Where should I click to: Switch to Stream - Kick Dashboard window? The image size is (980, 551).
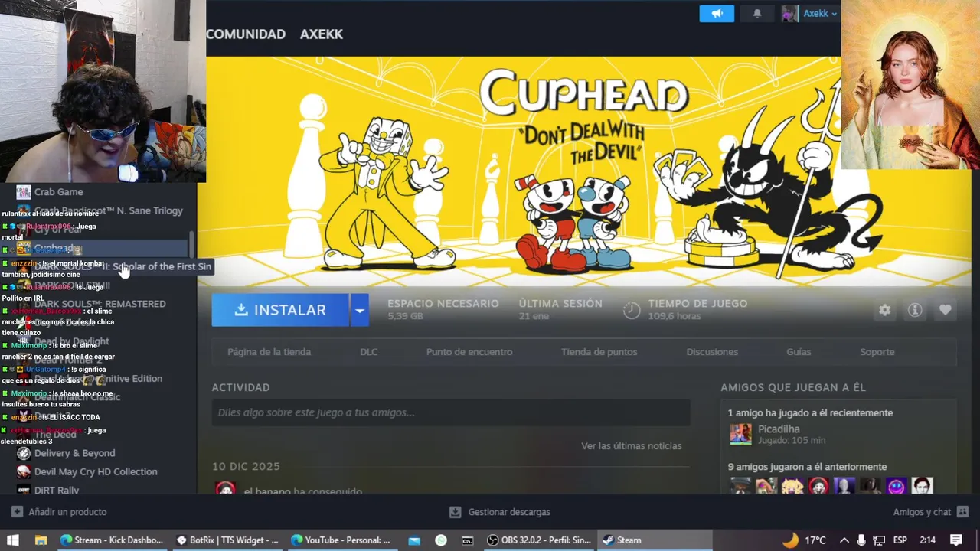click(112, 540)
